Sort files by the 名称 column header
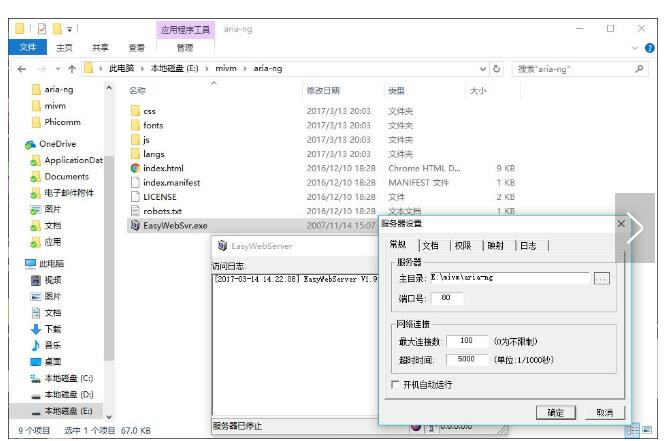 coord(138,90)
